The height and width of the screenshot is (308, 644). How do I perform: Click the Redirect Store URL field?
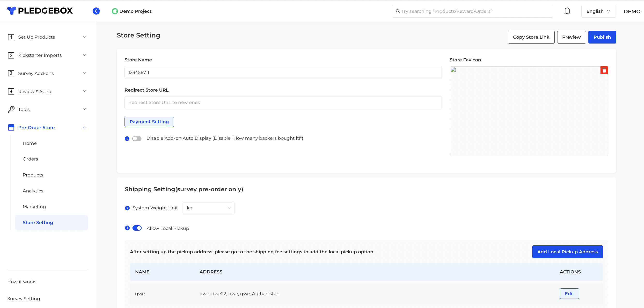tap(283, 103)
